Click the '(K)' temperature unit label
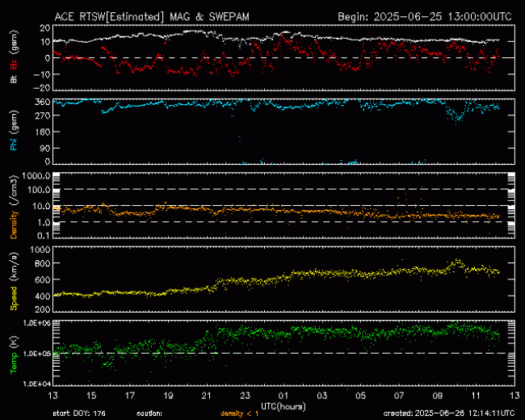 (x=14, y=342)
